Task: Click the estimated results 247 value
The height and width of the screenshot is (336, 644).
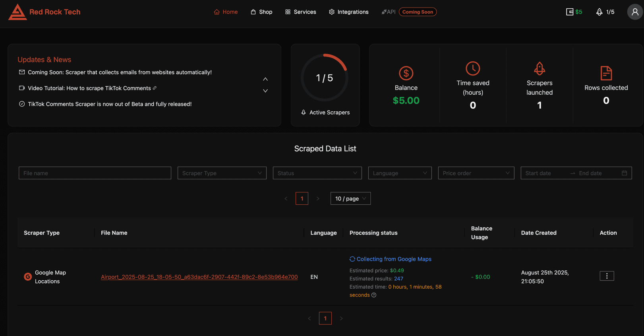Action: coord(398,279)
